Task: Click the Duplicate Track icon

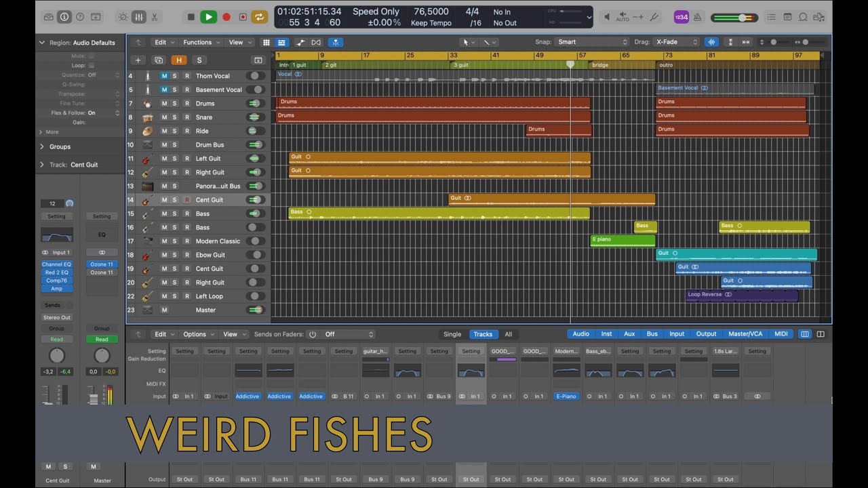Action: (159, 60)
